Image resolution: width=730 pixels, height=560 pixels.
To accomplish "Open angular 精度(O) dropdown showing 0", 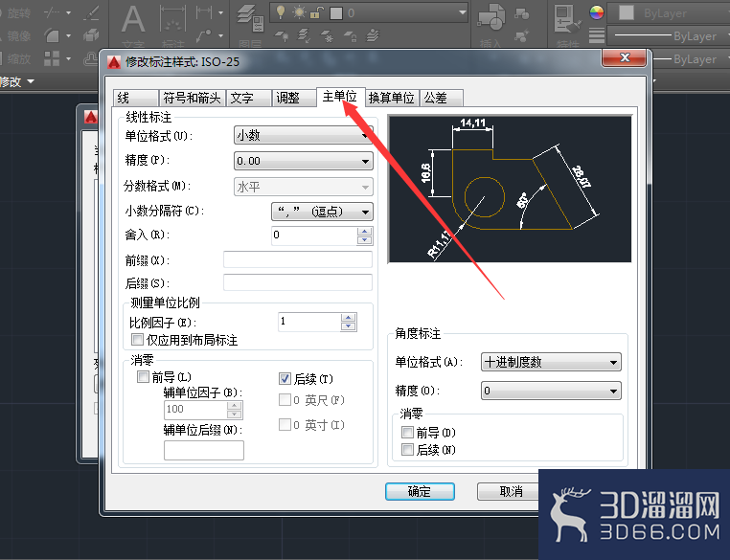I will click(551, 391).
